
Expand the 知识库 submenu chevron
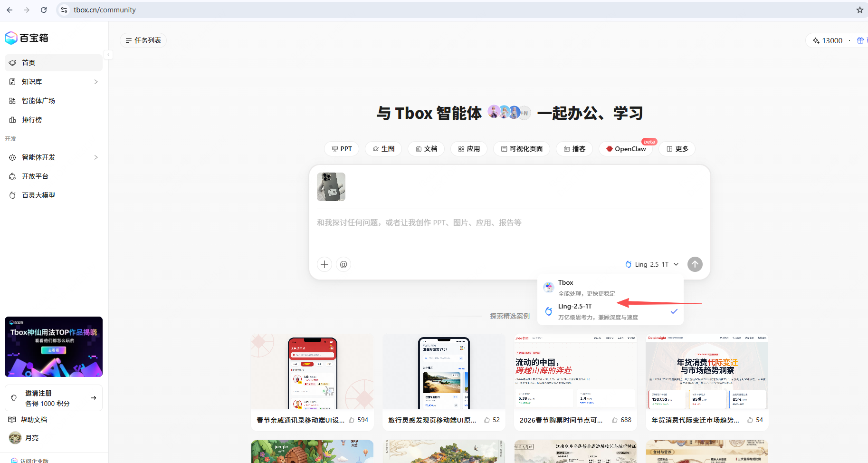pyautogui.click(x=95, y=81)
